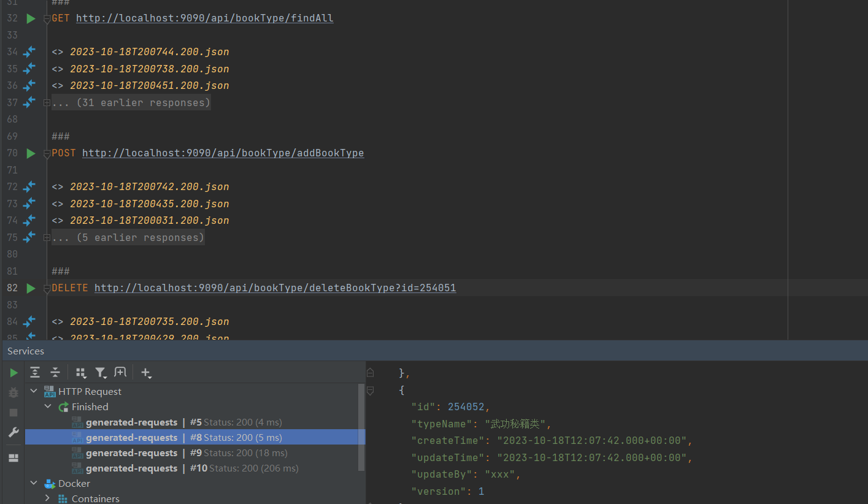Open the Add Service plus dropdown
The width and height of the screenshot is (868, 504).
pyautogui.click(x=146, y=372)
